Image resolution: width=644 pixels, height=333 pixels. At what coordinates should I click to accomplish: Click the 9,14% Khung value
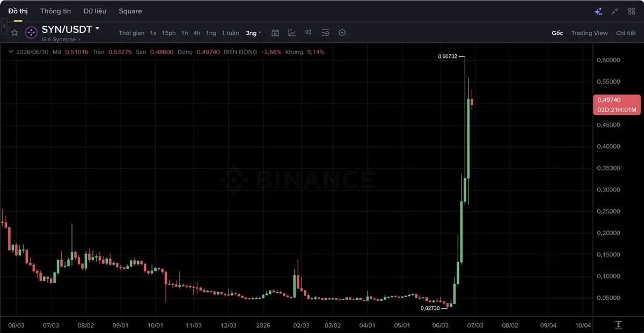pyautogui.click(x=316, y=52)
